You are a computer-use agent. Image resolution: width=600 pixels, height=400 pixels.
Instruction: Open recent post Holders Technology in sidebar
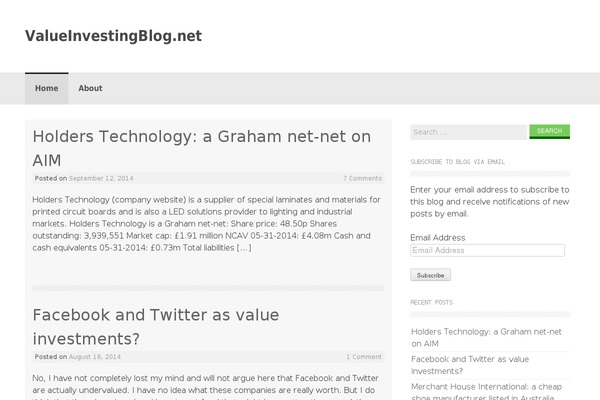point(486,338)
